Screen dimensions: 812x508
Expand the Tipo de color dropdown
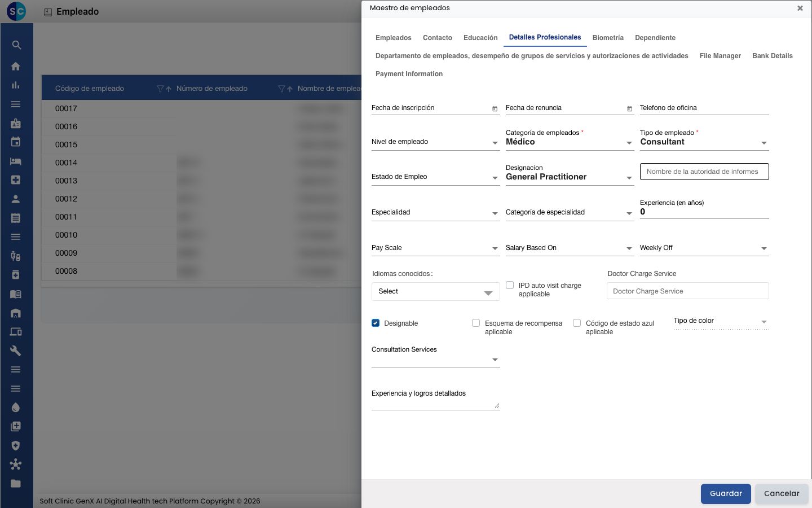(x=721, y=321)
